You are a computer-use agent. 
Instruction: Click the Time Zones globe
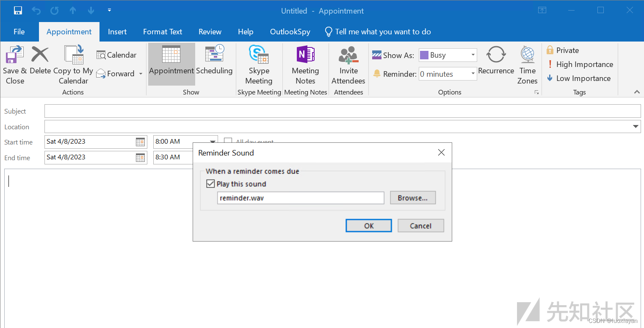[x=528, y=65]
